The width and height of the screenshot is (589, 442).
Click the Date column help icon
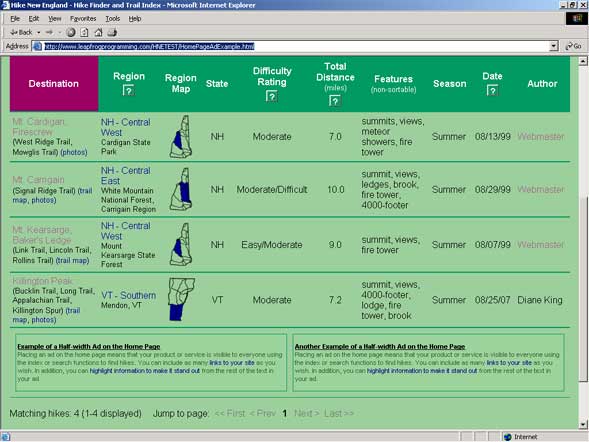pos(492,91)
